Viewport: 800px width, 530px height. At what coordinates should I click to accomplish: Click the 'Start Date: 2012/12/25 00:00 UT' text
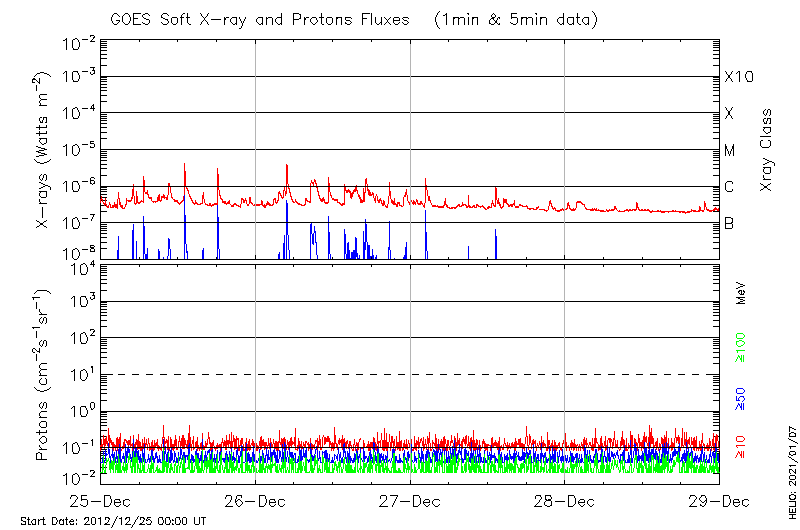tap(113, 521)
